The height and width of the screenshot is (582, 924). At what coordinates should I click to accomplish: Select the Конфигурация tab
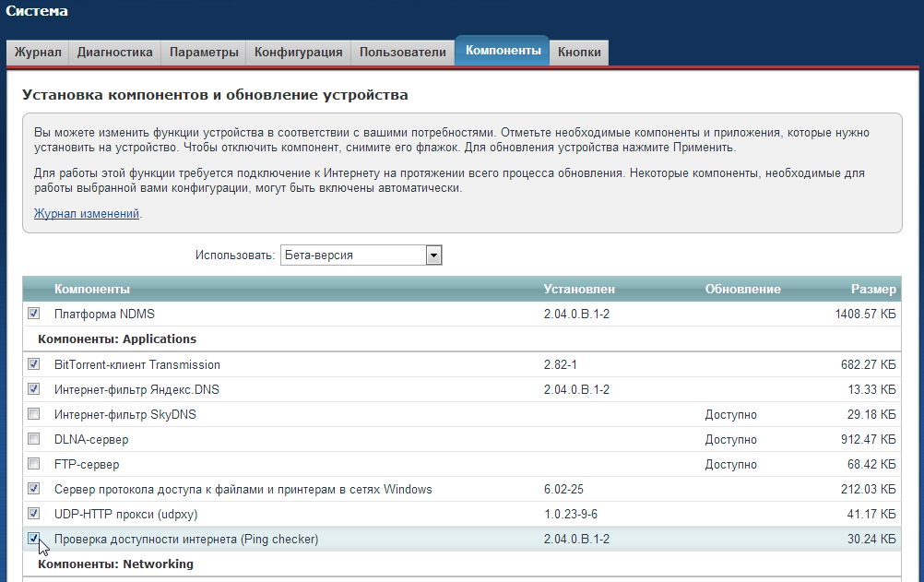pos(298,53)
